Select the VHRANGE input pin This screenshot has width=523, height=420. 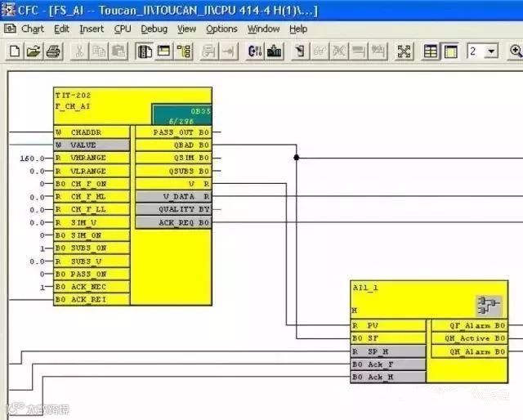pyautogui.click(x=92, y=158)
